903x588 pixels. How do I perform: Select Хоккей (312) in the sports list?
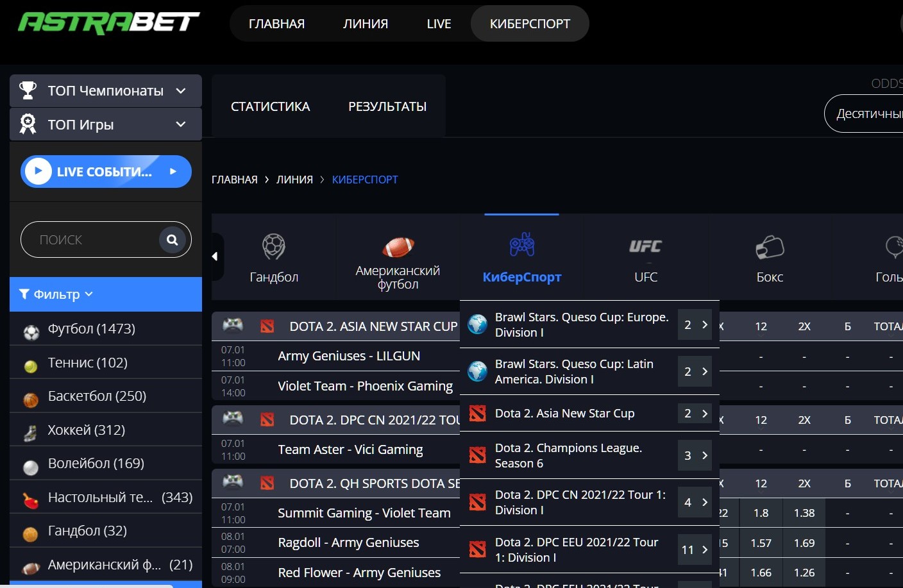(106, 430)
